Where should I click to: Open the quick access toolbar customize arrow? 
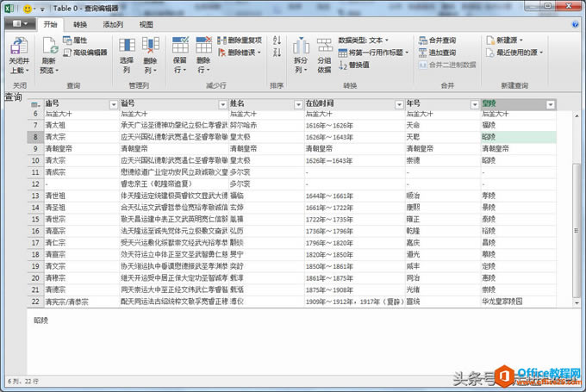[x=42, y=9]
